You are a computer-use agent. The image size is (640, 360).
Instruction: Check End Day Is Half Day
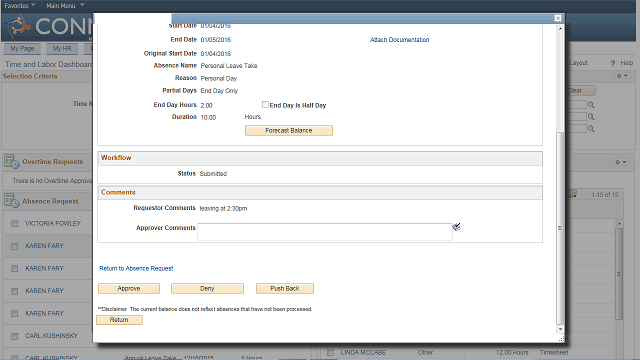pos(265,104)
